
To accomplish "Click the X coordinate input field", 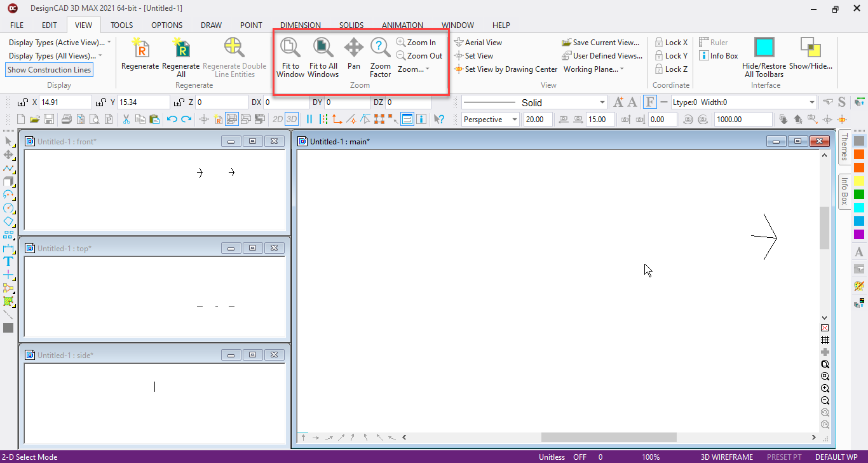I will (65, 102).
